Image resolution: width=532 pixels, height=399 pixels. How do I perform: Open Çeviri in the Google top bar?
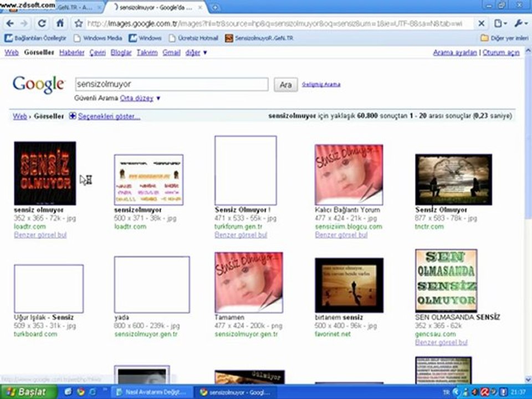click(98, 53)
